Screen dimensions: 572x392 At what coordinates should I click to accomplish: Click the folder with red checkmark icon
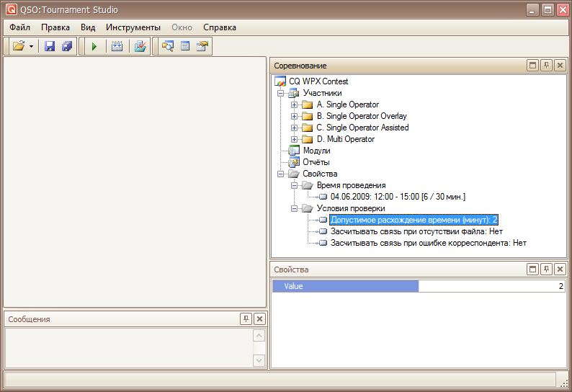click(140, 46)
